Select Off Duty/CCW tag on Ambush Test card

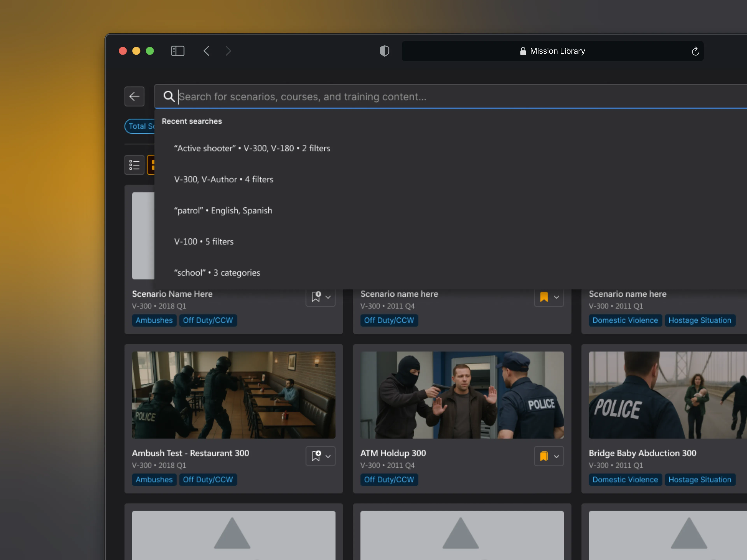[208, 480]
